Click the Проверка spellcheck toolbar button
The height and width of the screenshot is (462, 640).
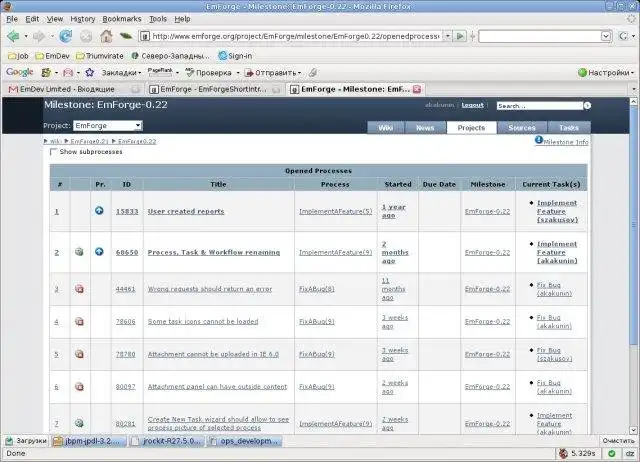(x=209, y=73)
